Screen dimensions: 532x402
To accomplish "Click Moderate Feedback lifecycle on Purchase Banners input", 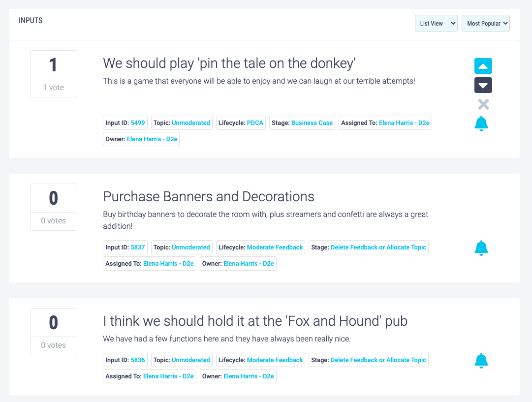I will [275, 247].
